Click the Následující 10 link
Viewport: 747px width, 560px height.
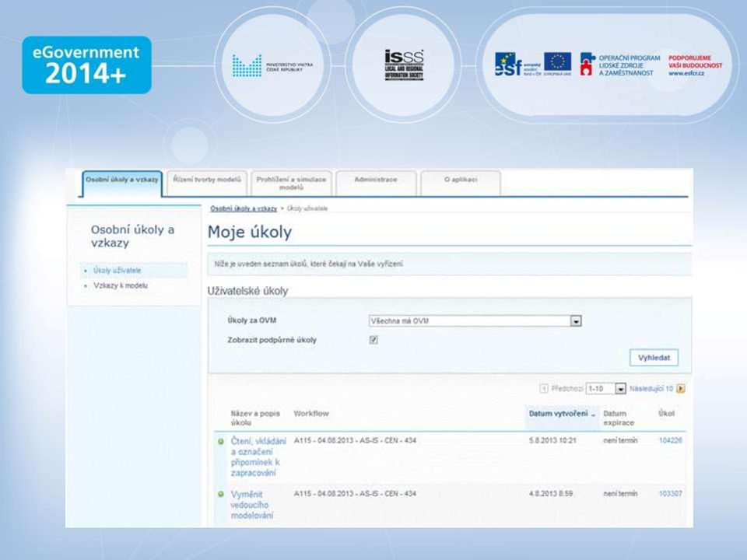click(x=651, y=389)
